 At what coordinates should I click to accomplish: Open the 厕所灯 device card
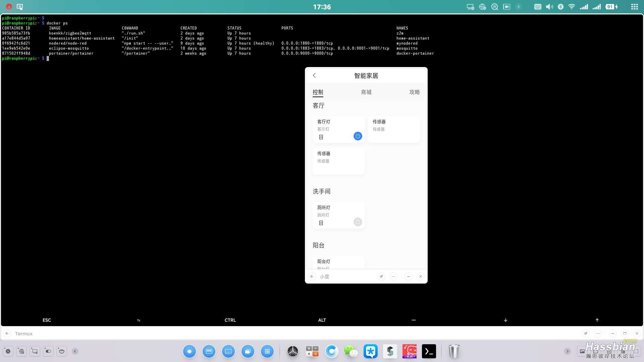338,215
